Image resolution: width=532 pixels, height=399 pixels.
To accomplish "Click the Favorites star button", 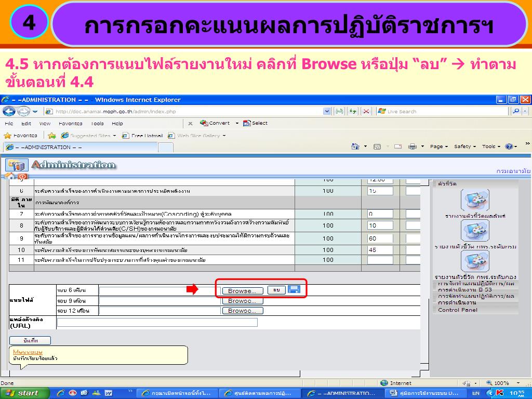I will click(21, 136).
